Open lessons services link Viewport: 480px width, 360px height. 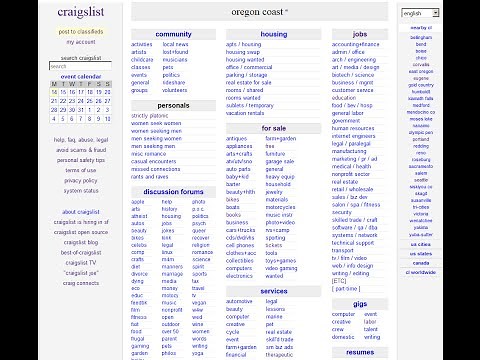[x=275, y=309]
